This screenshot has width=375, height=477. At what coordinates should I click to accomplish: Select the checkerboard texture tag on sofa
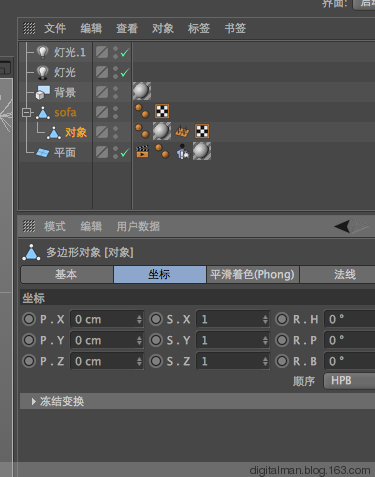click(x=162, y=111)
